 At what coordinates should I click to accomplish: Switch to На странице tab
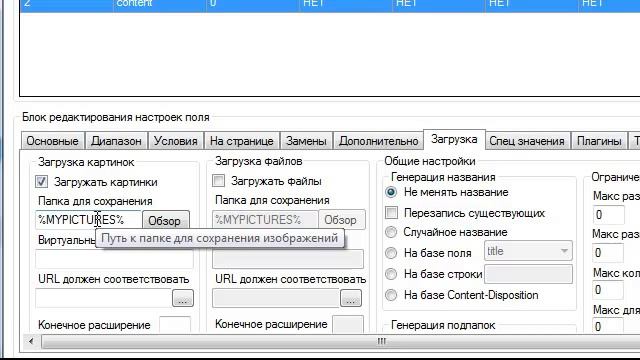pos(242,141)
